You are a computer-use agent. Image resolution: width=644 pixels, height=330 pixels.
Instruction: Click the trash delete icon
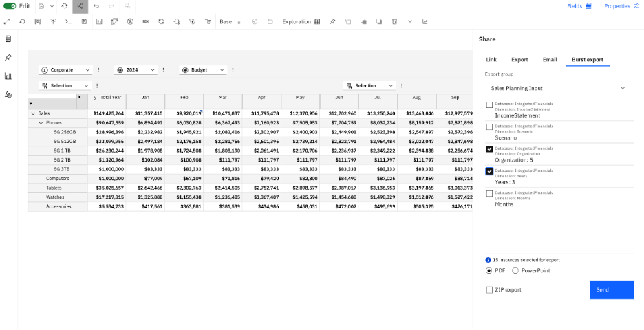(394, 22)
